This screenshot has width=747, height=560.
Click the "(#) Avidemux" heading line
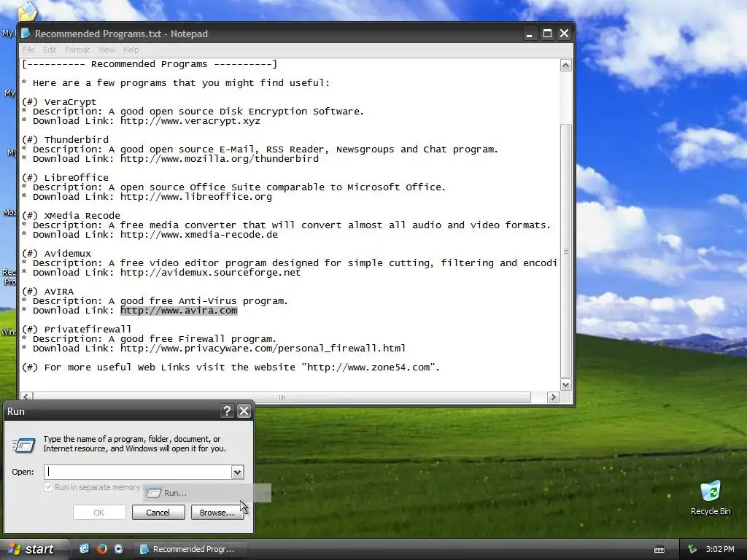(56, 253)
